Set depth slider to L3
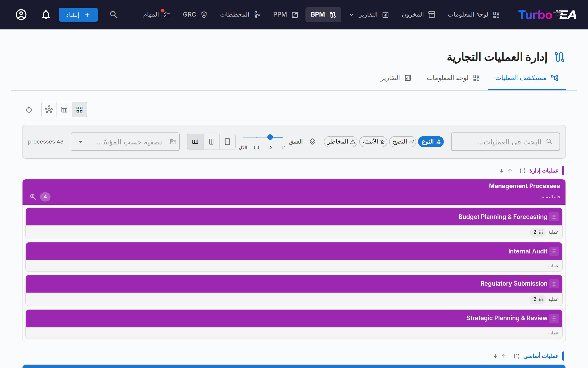This screenshot has height=368, width=588. (x=256, y=147)
